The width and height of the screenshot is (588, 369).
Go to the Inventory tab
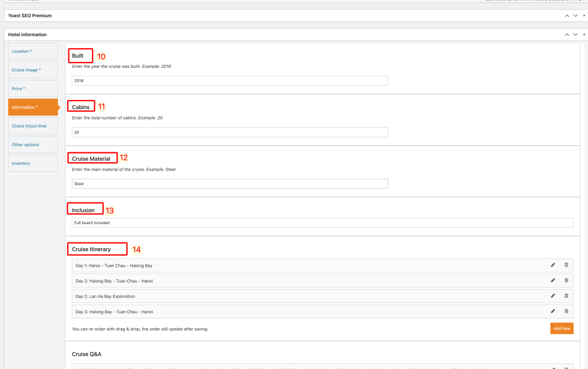33,163
